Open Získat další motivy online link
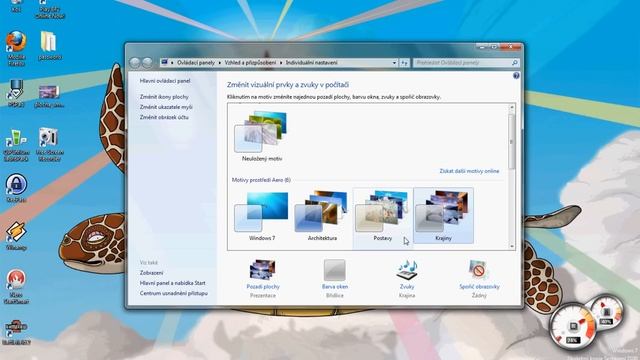This screenshot has height=360, width=640. (x=469, y=171)
